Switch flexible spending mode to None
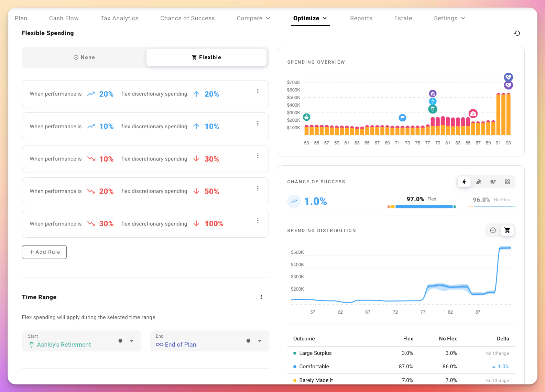 [x=84, y=57]
